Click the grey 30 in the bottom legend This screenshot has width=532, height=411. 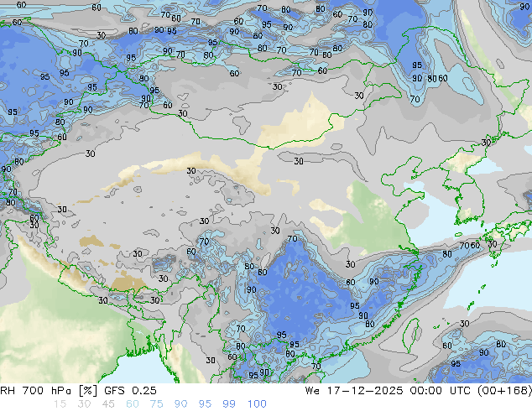tap(84, 404)
